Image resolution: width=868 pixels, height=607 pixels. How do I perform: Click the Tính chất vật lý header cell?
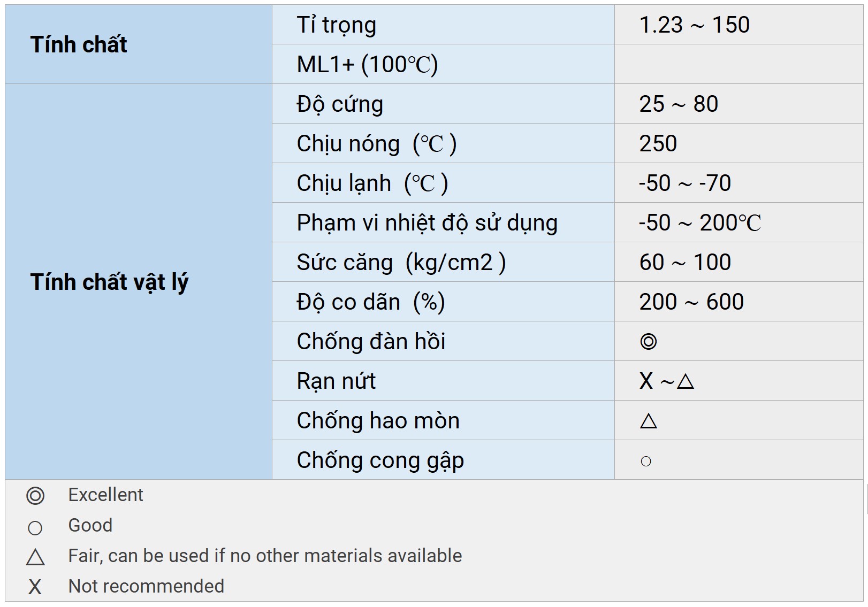[109, 282]
